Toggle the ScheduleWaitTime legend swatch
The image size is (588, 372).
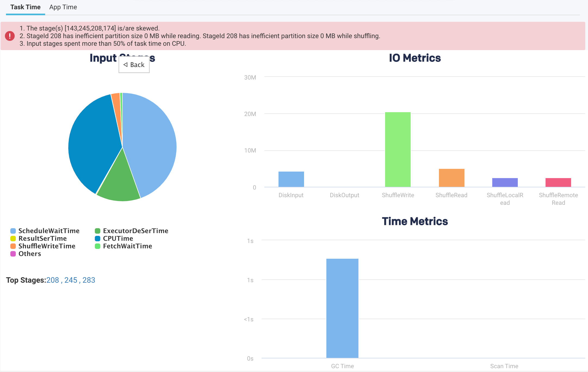13,231
